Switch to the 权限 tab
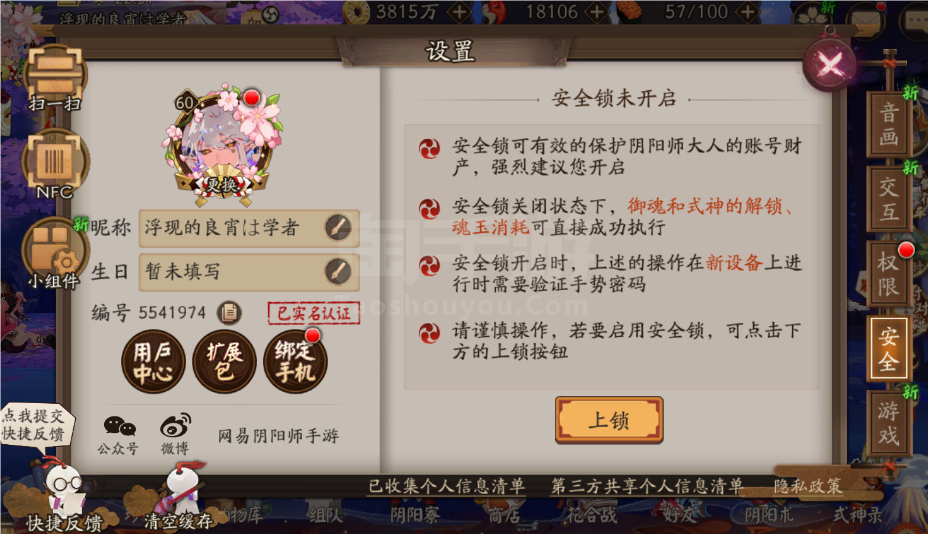The height and width of the screenshot is (534, 928). 888,274
